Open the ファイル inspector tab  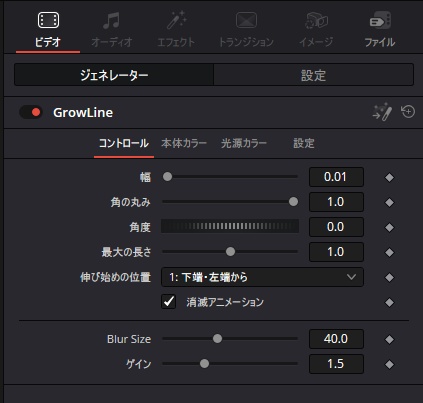[x=380, y=30]
